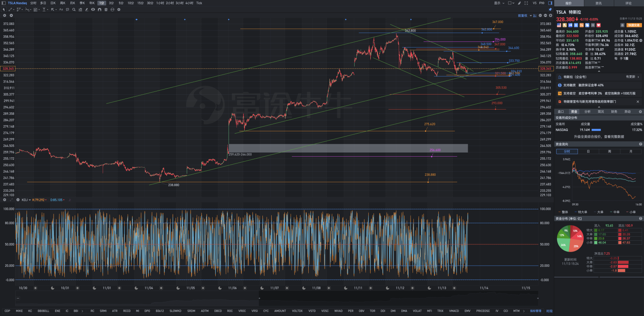644x316 pixels.
Task: Select the 日 capital flow period
Action: point(588,151)
